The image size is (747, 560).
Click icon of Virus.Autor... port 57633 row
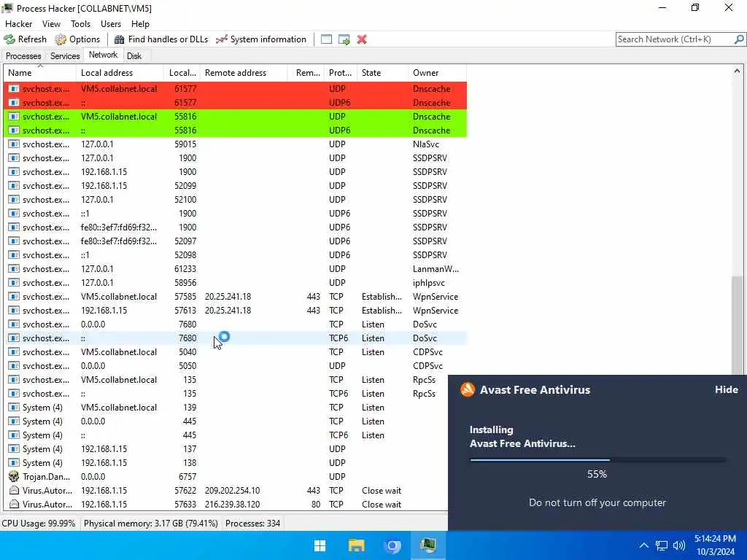(14, 505)
